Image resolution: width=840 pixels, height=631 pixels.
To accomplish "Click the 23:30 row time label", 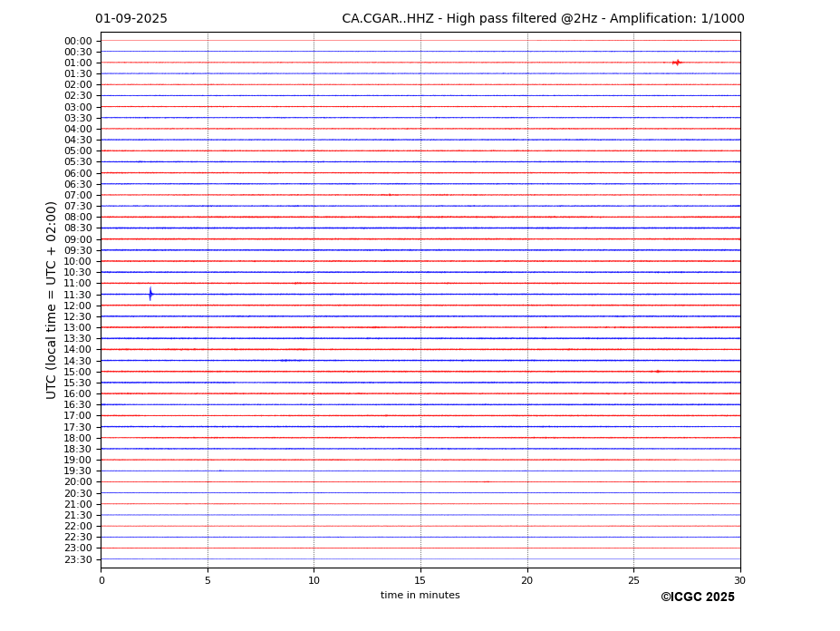I will [78, 559].
